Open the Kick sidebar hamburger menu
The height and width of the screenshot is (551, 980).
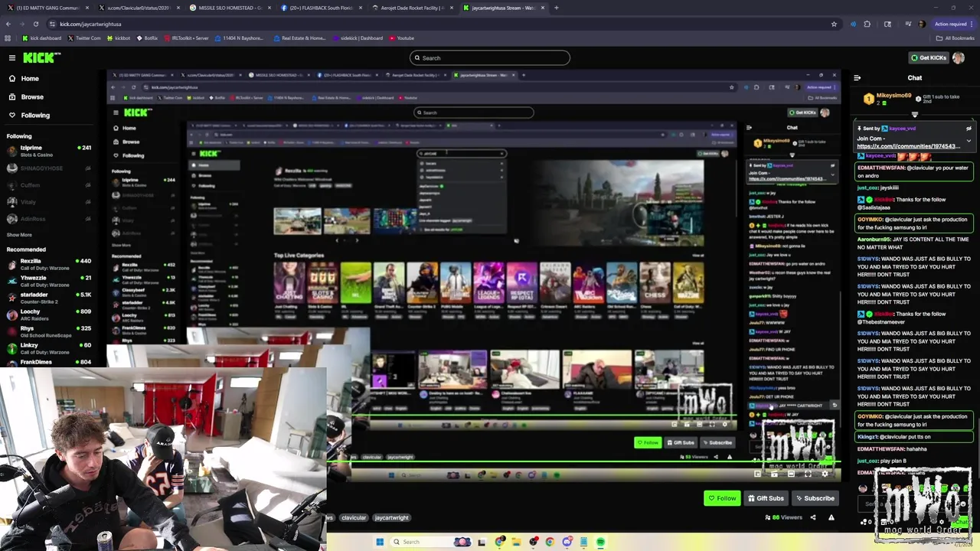[x=12, y=57]
